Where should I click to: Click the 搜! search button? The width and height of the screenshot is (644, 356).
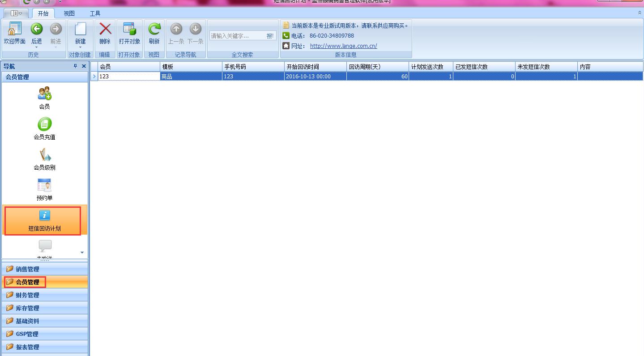(270, 36)
